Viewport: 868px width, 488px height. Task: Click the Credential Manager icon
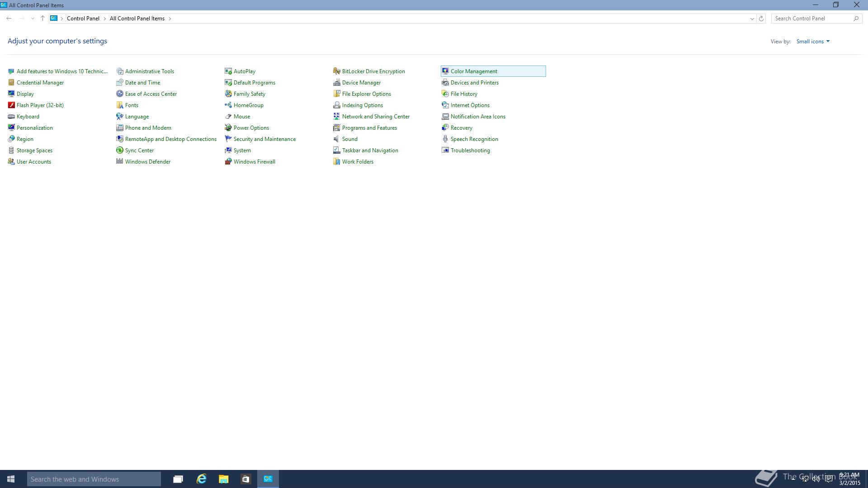click(11, 83)
